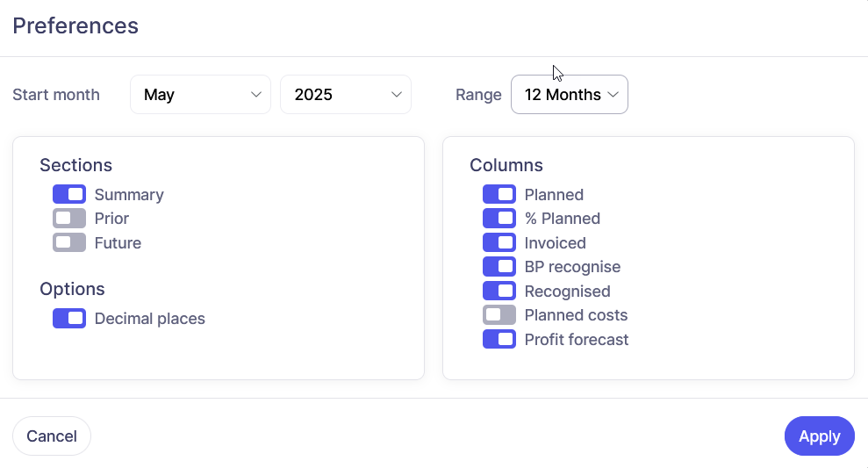Expand the 12 Months range dropdown

click(570, 95)
